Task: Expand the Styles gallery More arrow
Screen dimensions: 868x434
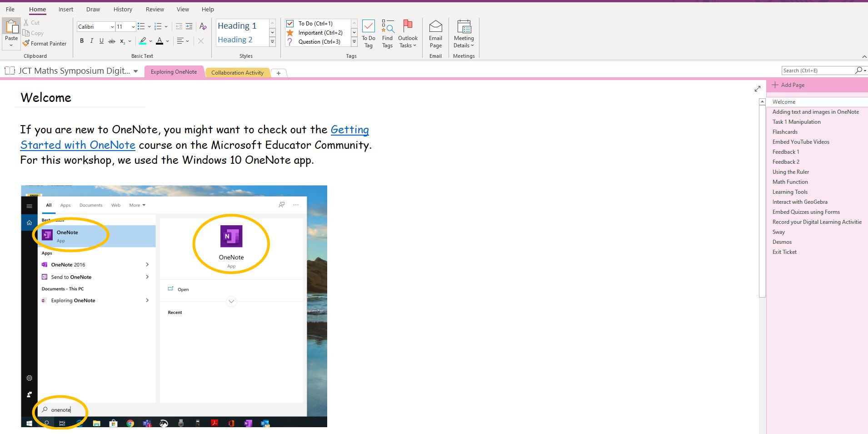Action: coord(272,42)
